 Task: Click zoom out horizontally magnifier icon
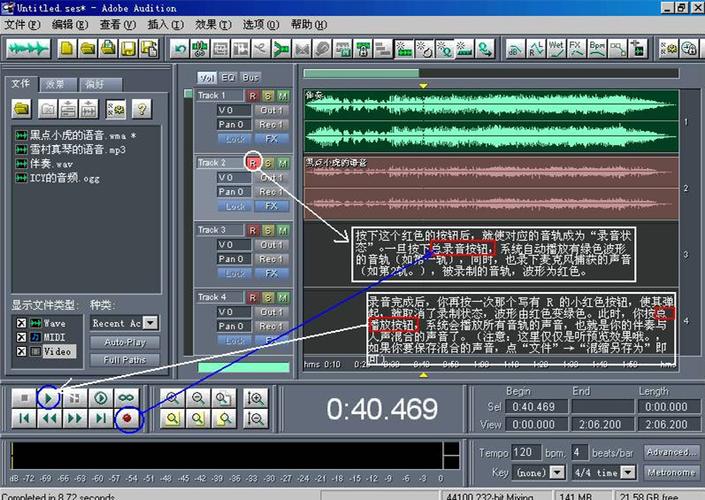[198, 397]
